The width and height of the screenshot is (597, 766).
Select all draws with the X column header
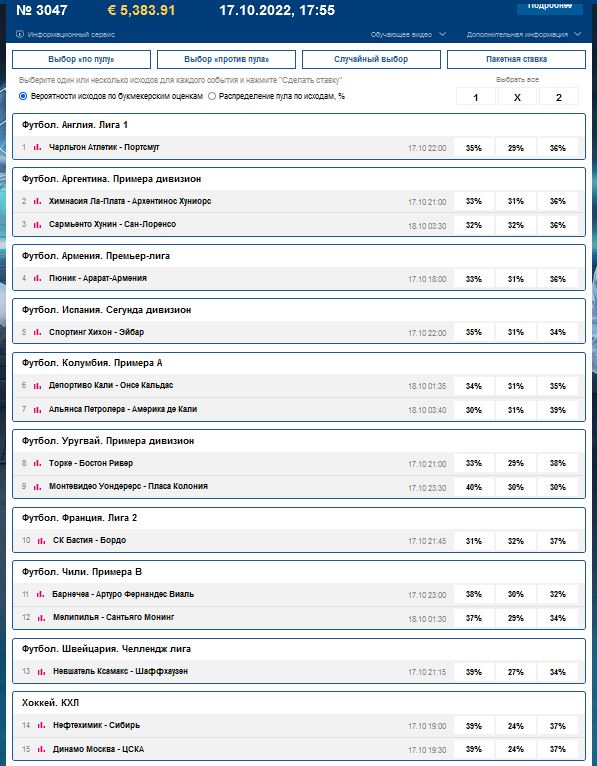click(x=517, y=97)
